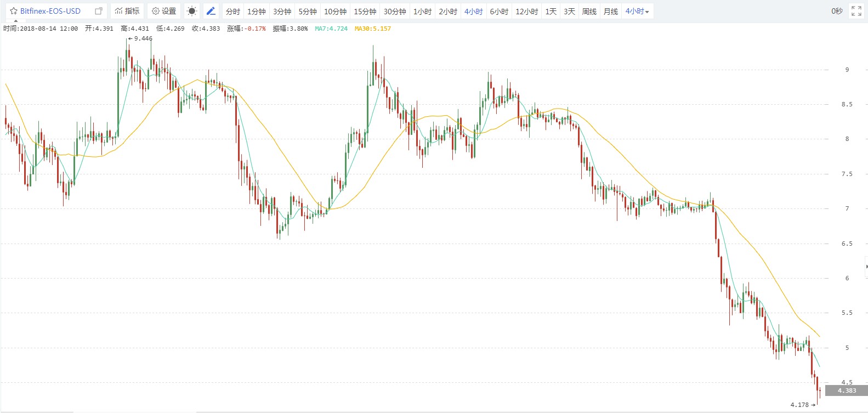868x413 pixels.
Task: Switch to the 月线 monthly timeframe
Action: [x=611, y=12]
